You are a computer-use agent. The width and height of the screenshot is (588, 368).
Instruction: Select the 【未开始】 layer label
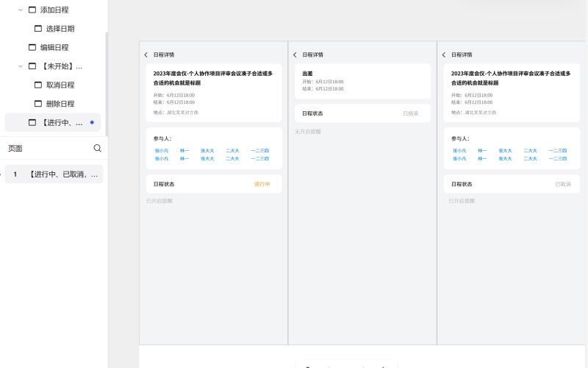(x=62, y=66)
